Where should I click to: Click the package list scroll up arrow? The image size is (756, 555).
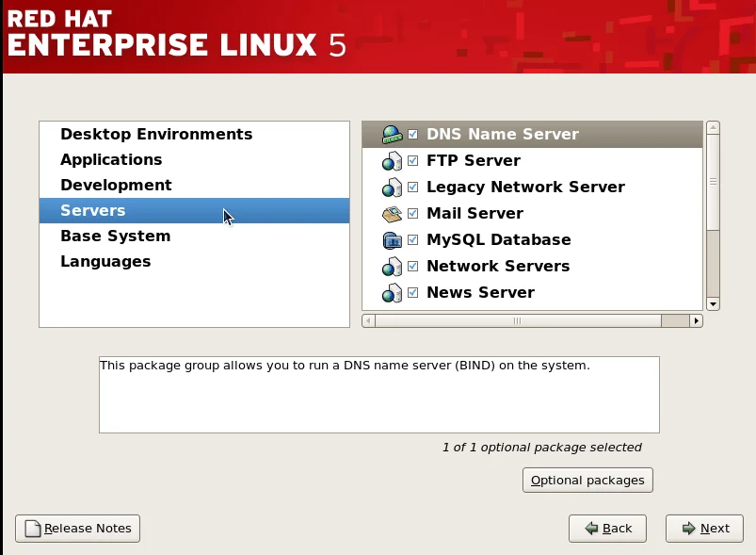713,127
